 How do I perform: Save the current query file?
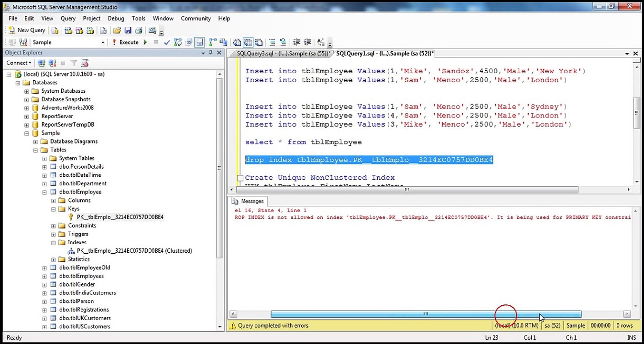pyautogui.click(x=128, y=30)
